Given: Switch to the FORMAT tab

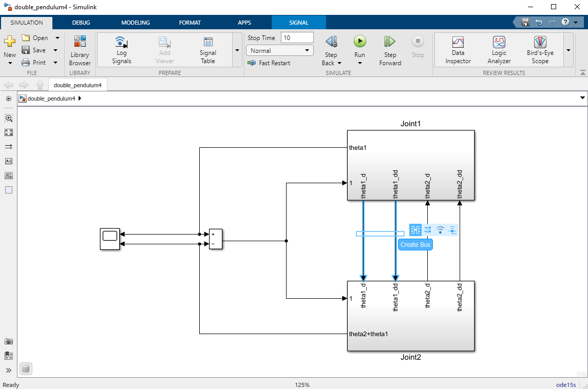Looking at the screenshot, I should (x=189, y=23).
